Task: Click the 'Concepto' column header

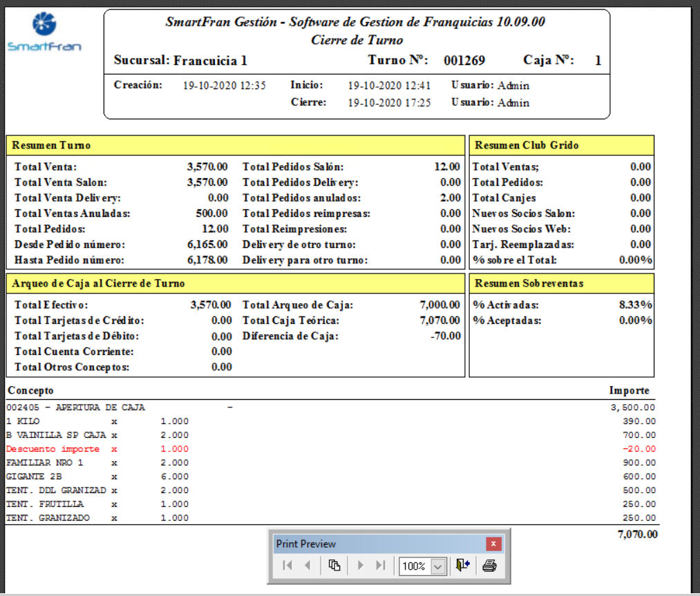Action: pos(30,390)
